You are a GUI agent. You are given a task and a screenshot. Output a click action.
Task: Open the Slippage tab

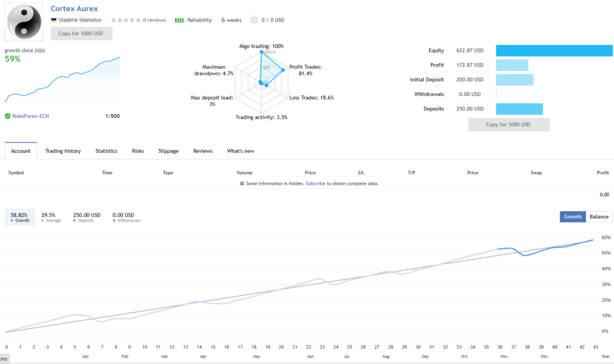point(168,151)
